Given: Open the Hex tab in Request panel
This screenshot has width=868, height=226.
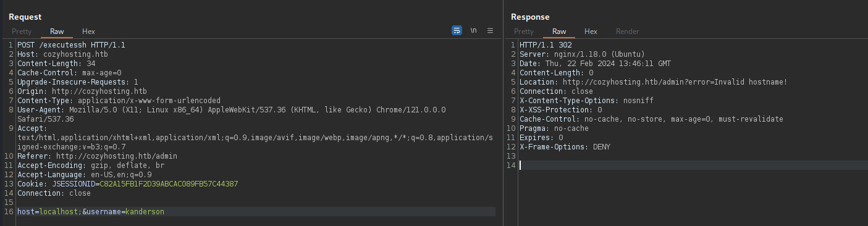Looking at the screenshot, I should (x=88, y=31).
